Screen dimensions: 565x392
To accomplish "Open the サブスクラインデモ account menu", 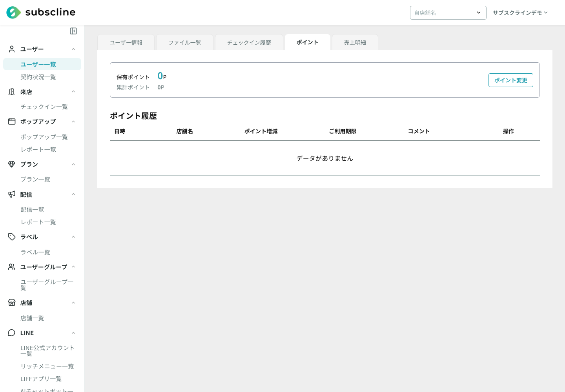I will (520, 13).
